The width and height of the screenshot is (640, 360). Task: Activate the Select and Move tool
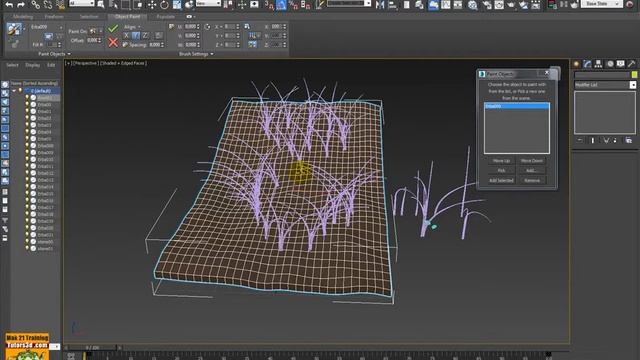click(152, 4)
